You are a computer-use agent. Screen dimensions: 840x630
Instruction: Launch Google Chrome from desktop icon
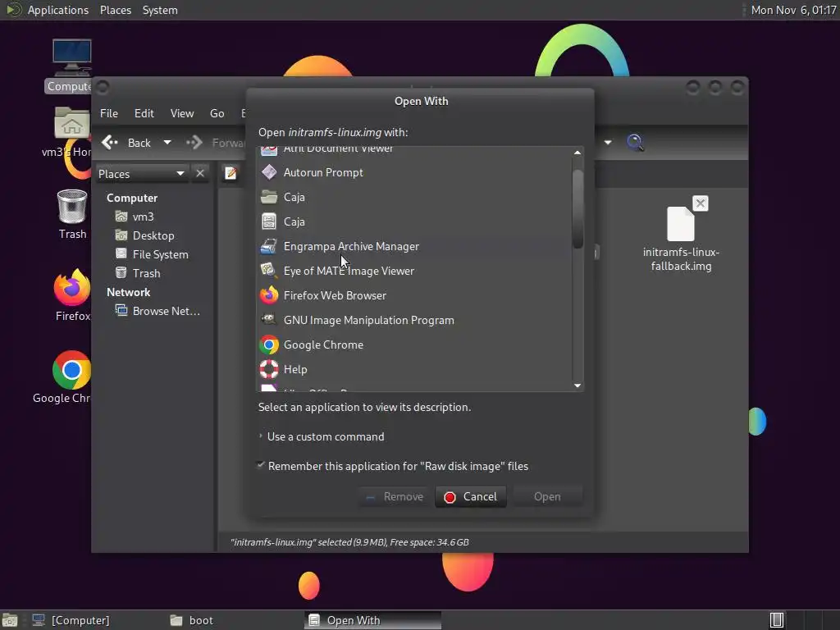pos(72,370)
